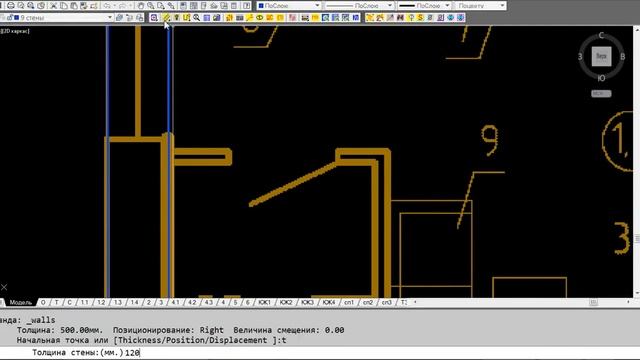
Task: Open the '9 стены' layer dropdown
Action: point(110,18)
